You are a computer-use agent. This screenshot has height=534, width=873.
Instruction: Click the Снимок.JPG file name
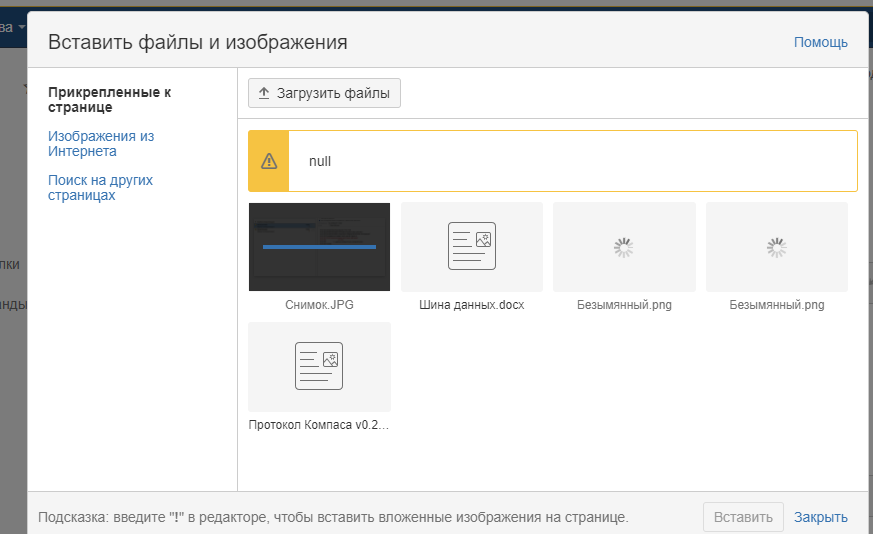[x=319, y=305]
